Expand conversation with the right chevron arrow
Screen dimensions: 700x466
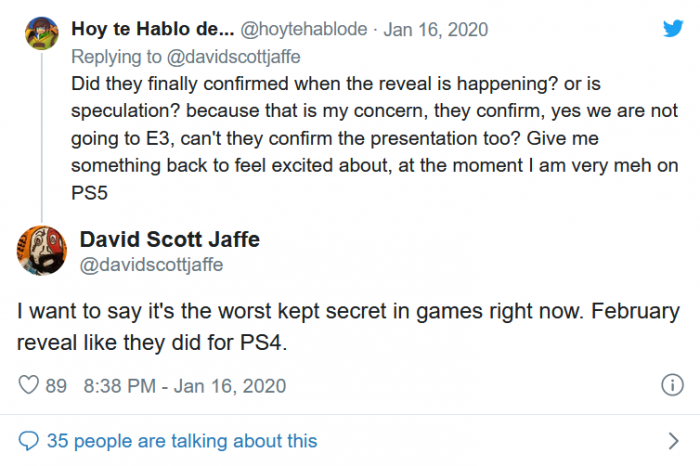coord(673,440)
